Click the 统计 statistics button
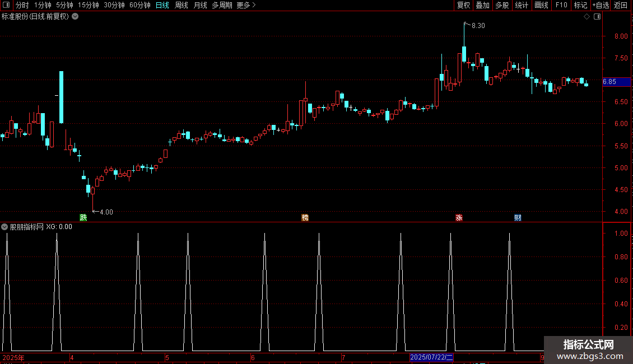Screen dimensions: 633x364 click(521, 5)
